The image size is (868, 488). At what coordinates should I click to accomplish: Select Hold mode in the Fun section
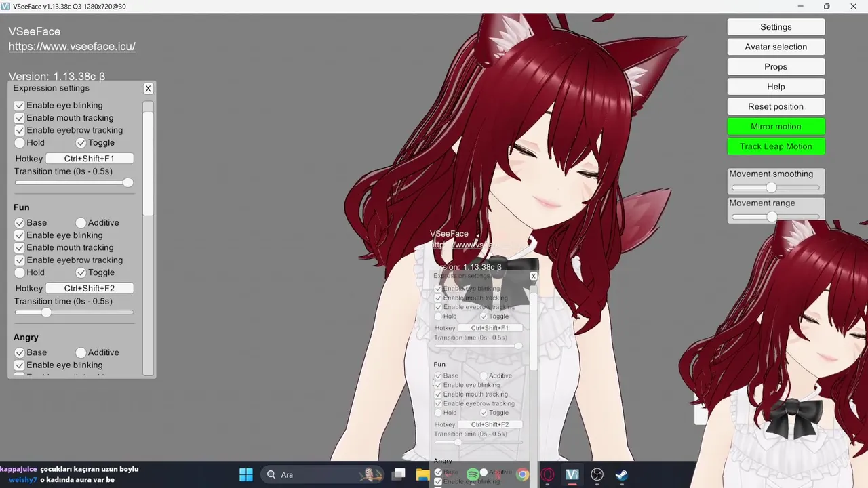click(x=20, y=272)
